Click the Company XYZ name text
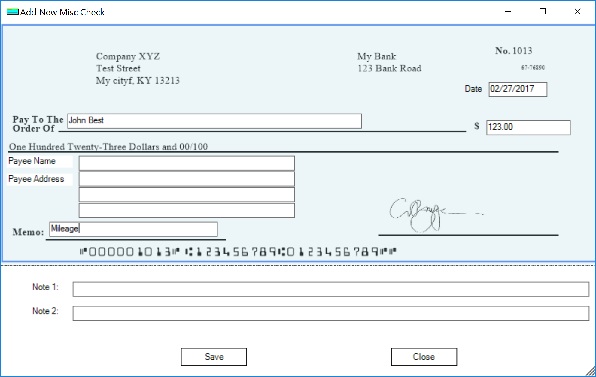 click(128, 56)
